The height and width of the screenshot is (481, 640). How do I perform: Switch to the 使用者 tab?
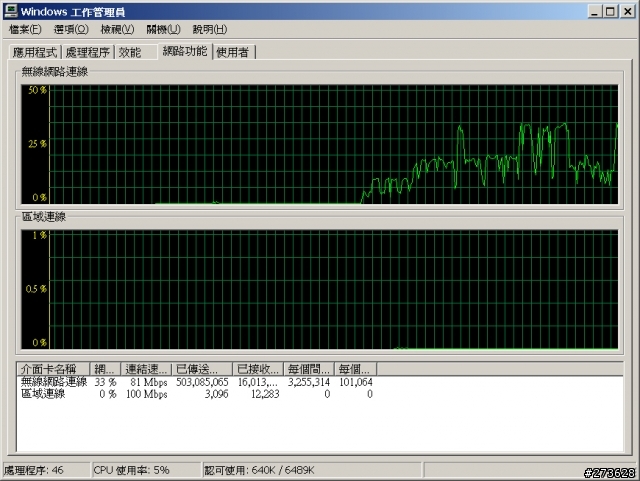[x=234, y=52]
